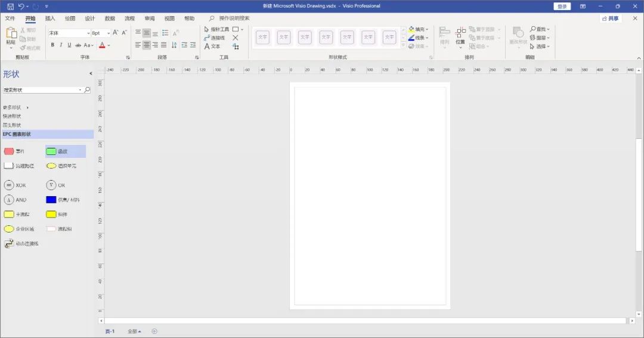Open the Change Case Aa dropdown
This screenshot has width=644, height=338.
(89, 45)
